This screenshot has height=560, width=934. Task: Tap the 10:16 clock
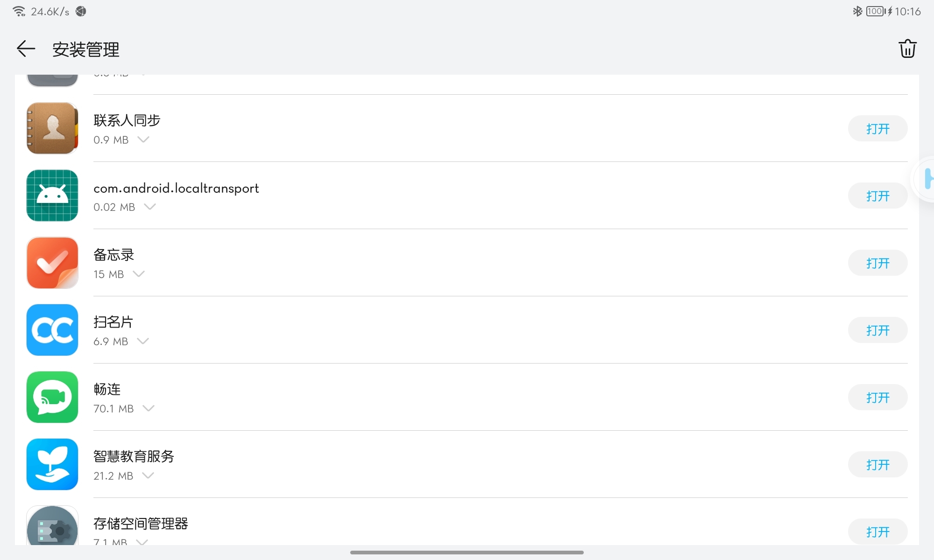(907, 11)
